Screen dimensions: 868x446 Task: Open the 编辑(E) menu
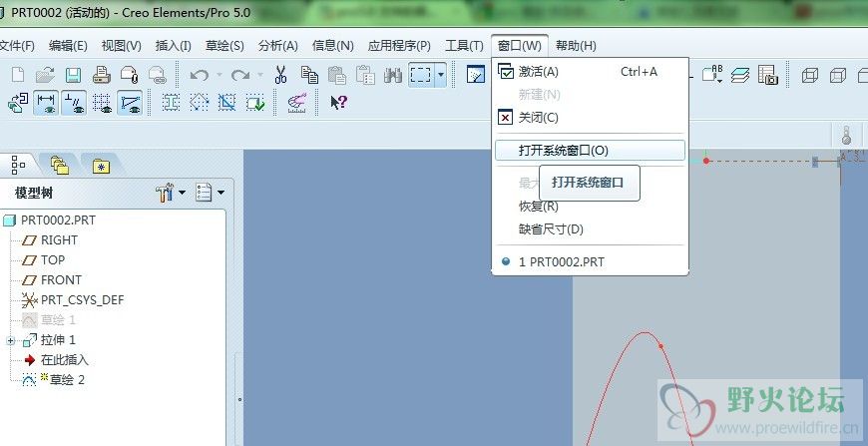pyautogui.click(x=68, y=46)
